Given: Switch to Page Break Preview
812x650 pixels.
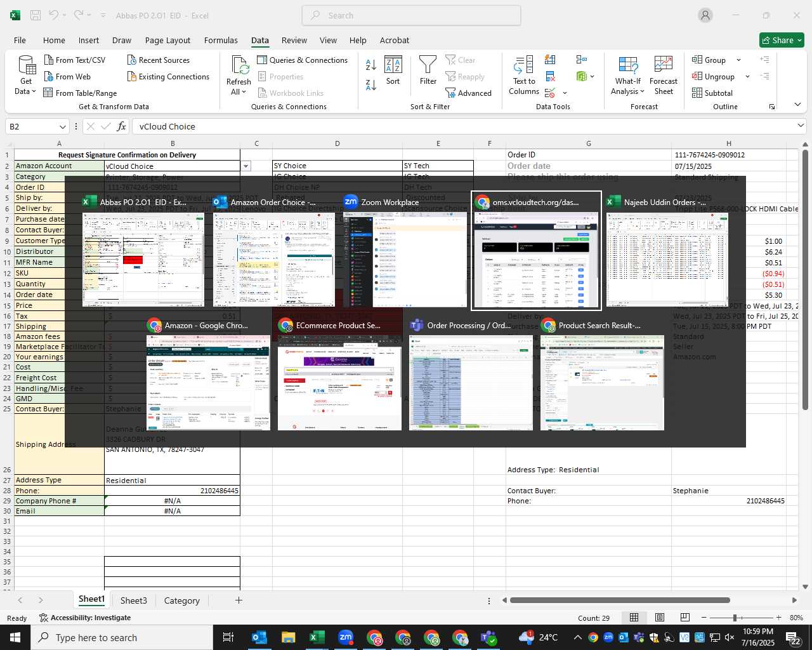Looking at the screenshot, I should (x=684, y=618).
